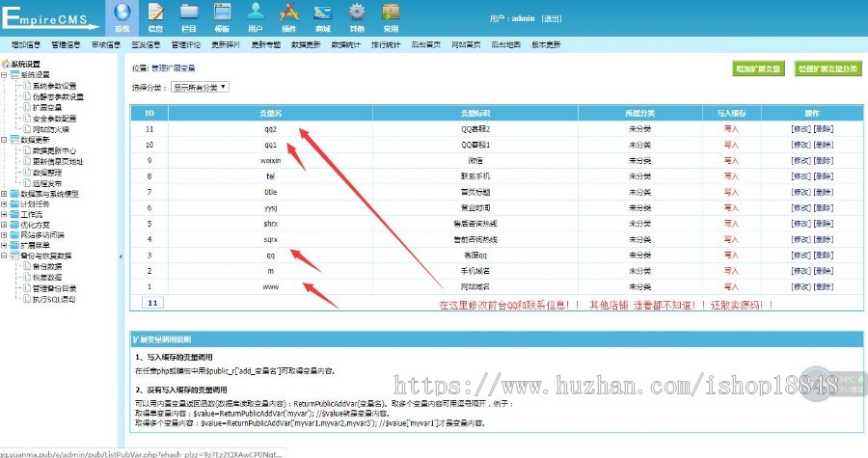Click the home icon beside 系统设置 root

point(6,64)
